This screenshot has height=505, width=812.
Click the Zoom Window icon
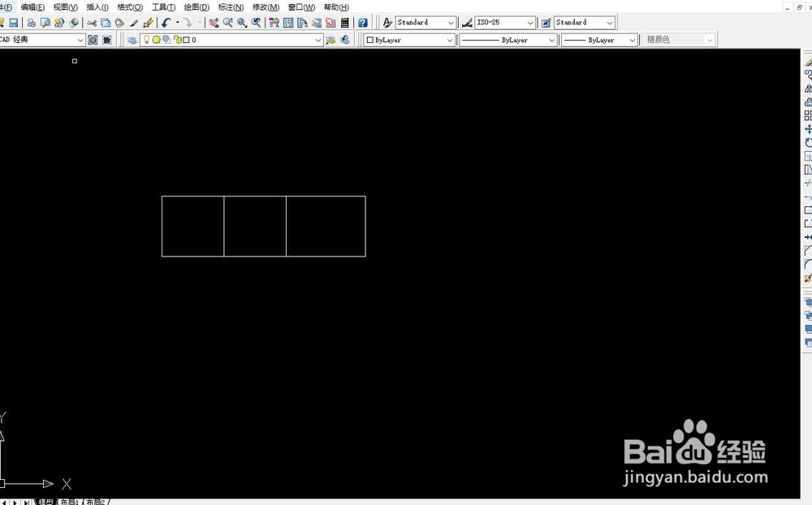pyautogui.click(x=242, y=23)
